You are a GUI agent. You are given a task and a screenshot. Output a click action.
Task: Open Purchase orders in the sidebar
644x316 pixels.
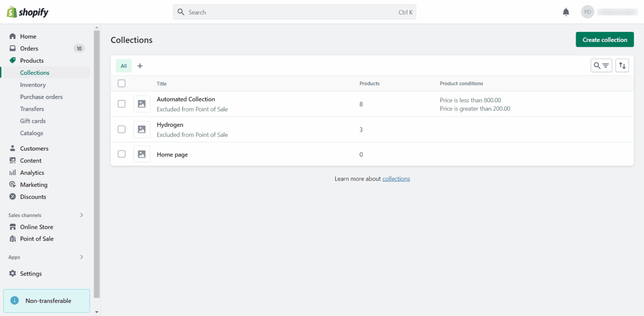[x=41, y=97]
